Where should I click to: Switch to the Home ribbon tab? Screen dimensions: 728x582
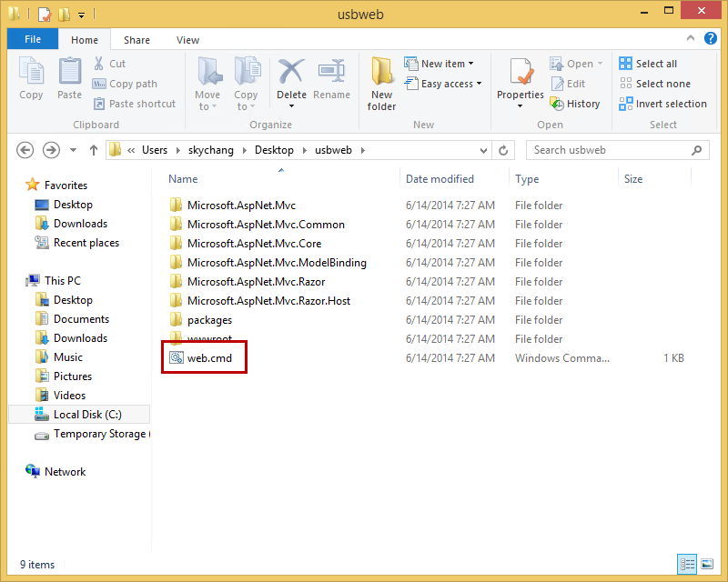(85, 40)
